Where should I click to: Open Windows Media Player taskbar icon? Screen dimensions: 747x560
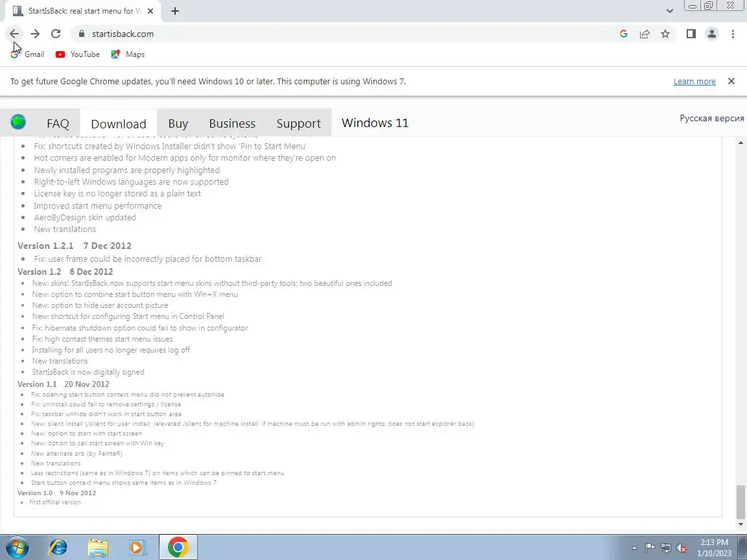(x=137, y=547)
